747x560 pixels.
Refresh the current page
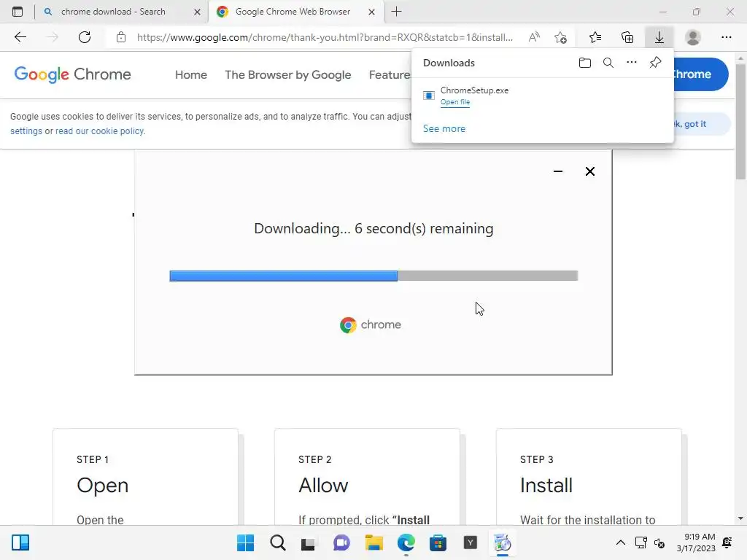(85, 37)
